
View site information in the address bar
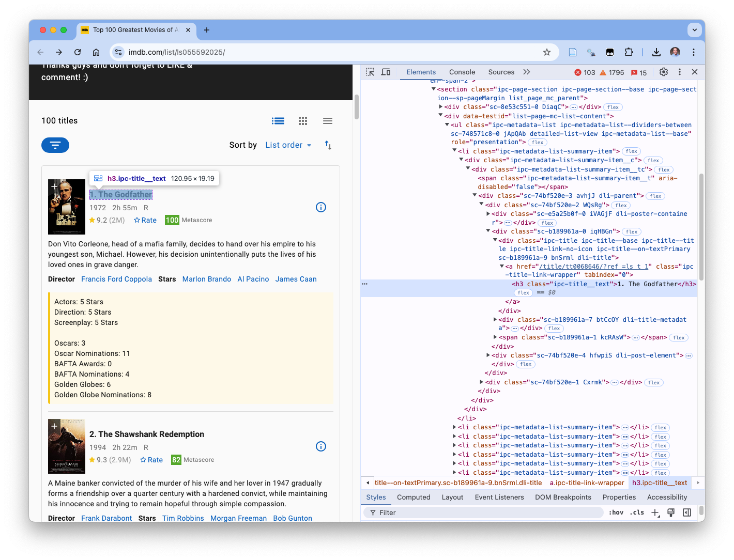(118, 52)
